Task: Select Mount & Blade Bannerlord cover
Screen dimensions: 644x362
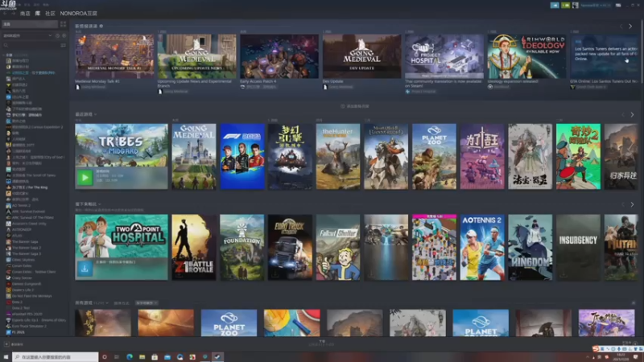Action: coord(386,156)
